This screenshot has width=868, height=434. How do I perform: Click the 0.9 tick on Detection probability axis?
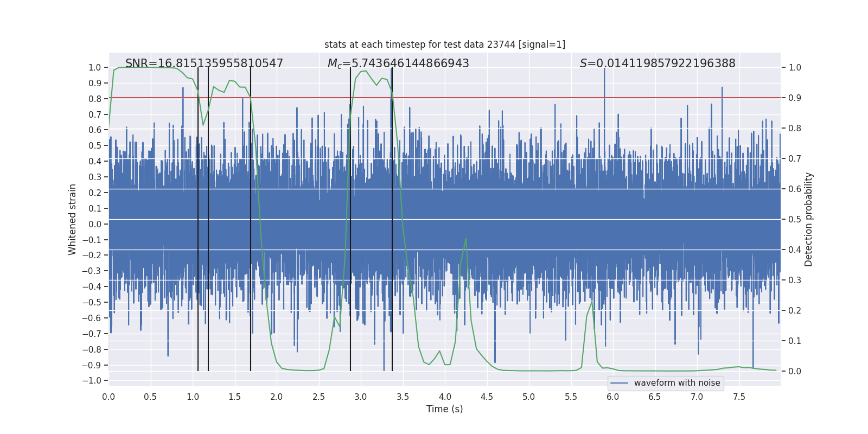tap(795, 98)
